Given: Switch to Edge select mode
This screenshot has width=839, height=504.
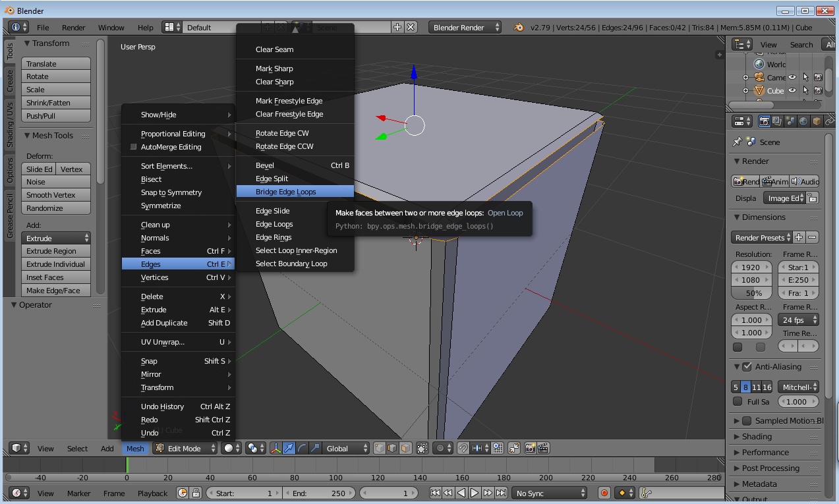Looking at the screenshot, I should [393, 448].
